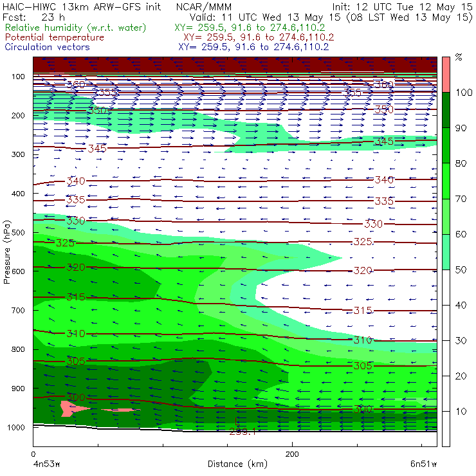Viewport: 476px width, 476px height.
Task: Click the "Fcst: 23 h" forecast label
Action: click(33, 17)
